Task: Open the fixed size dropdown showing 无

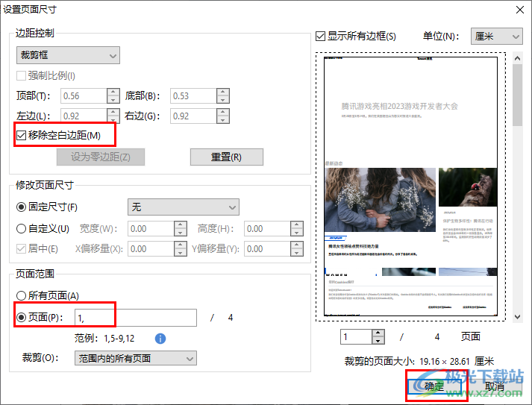Action: pyautogui.click(x=184, y=207)
